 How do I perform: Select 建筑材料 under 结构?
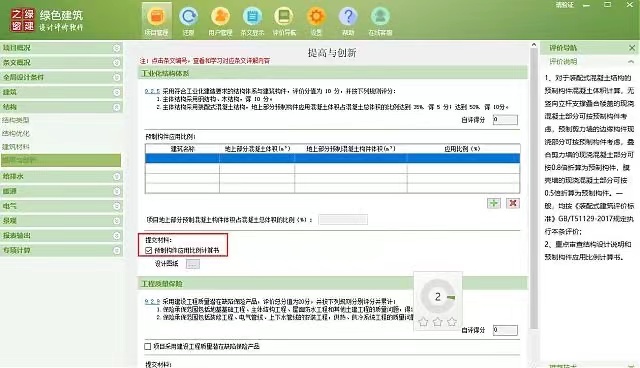click(x=16, y=147)
